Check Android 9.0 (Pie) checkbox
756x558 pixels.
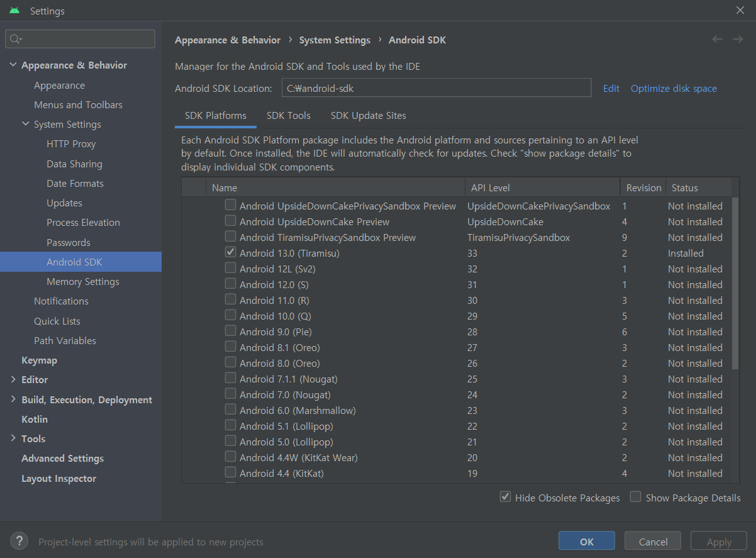231,331
